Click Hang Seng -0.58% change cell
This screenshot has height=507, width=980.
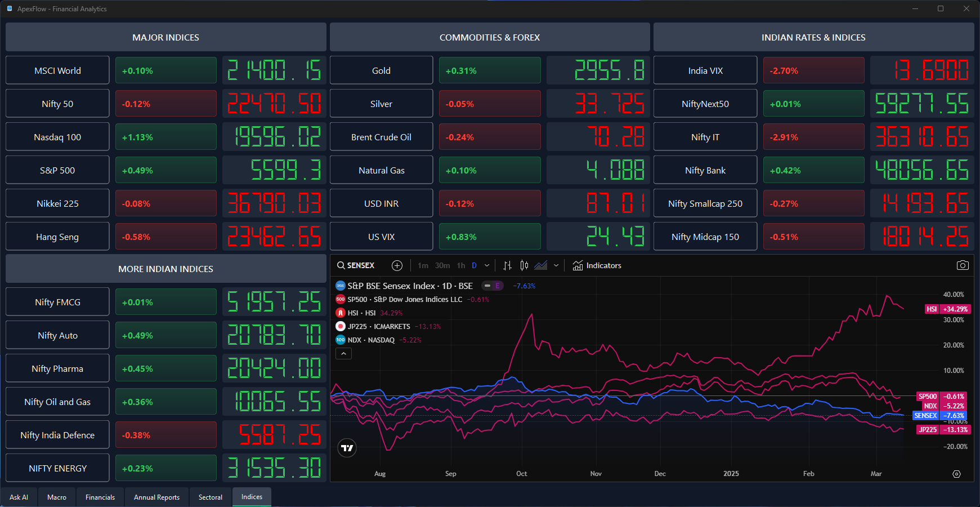tap(166, 237)
